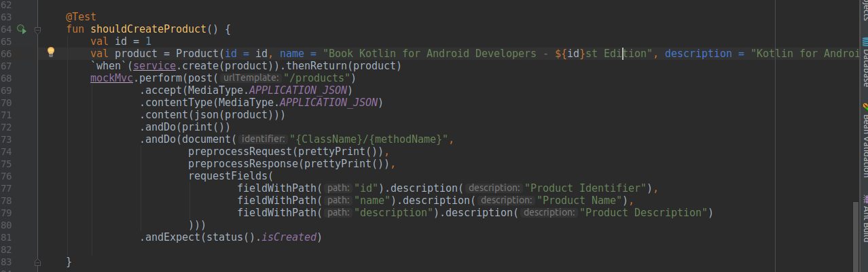Click the editor vertical scrollbar thumb
868x272 pixels.
(856, 237)
